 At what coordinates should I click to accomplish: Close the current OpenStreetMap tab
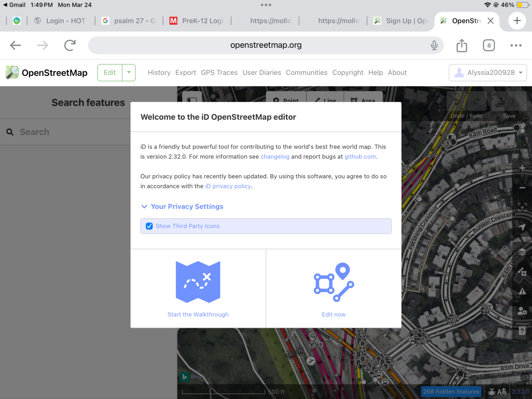point(490,21)
